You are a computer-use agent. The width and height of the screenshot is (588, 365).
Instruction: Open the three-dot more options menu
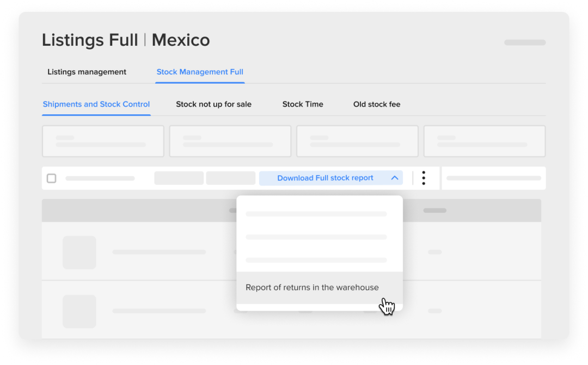point(424,178)
